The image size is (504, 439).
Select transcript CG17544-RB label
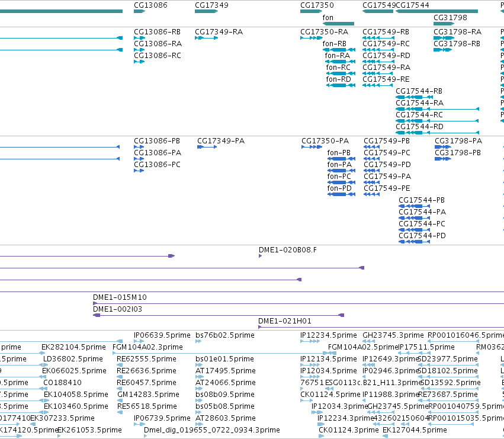[x=419, y=91]
